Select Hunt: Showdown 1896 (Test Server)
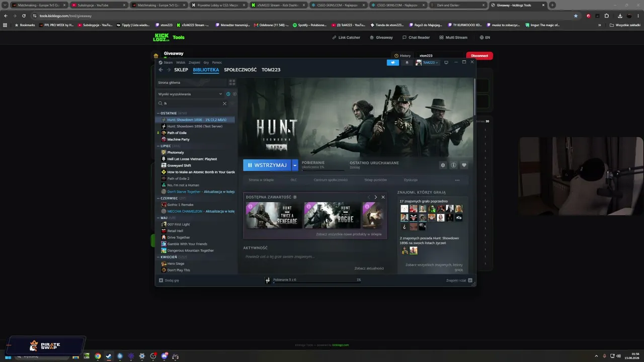 click(x=196, y=126)
